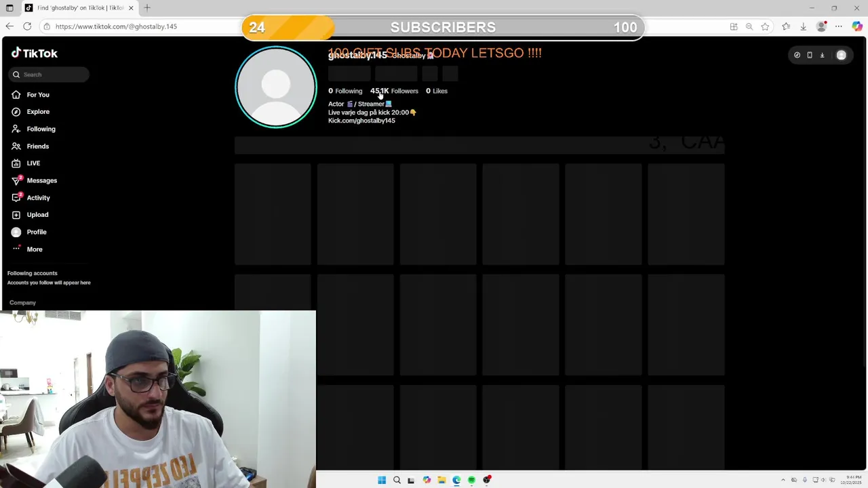Image resolution: width=868 pixels, height=488 pixels.
Task: Click the More three-dots icon
Action: 16,249
